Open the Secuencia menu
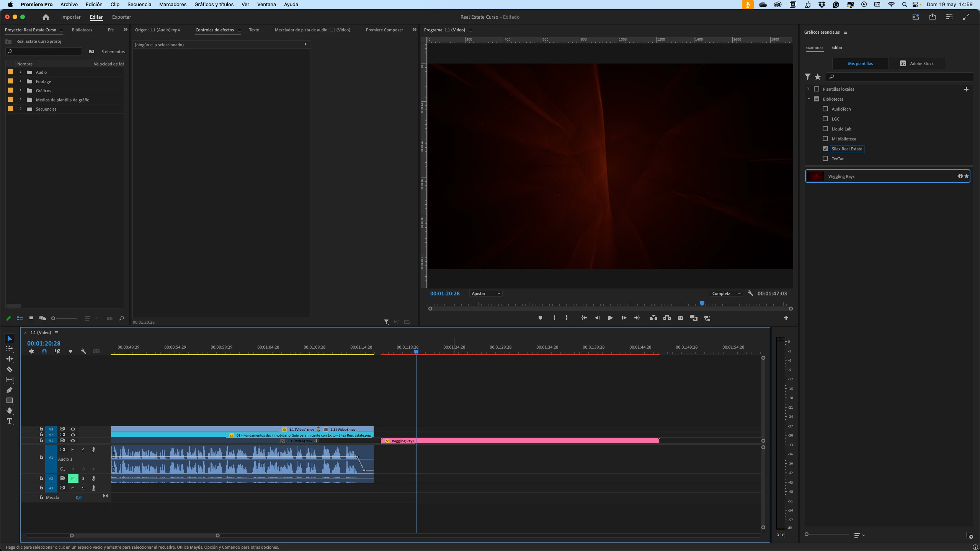980x551 pixels. point(139,5)
